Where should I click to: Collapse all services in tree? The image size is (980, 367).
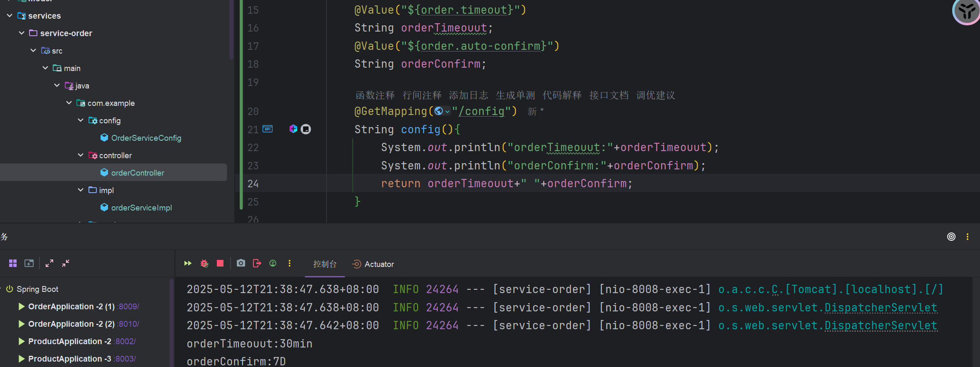(66, 264)
